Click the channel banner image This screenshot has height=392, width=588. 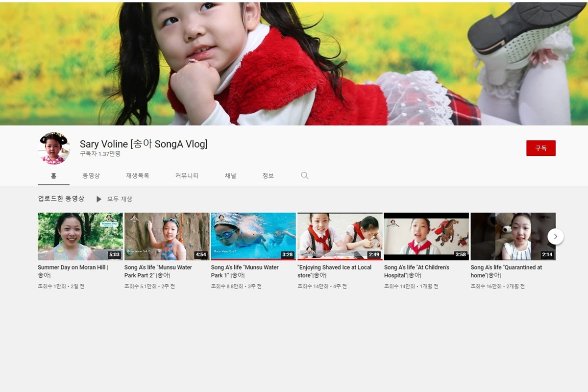(294, 64)
